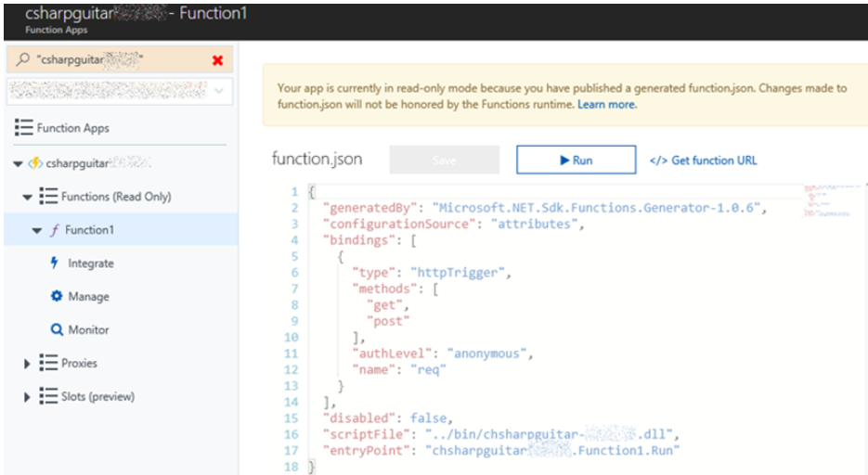Viewport: 868px width, 475px height.
Task: Click the Function1 f icon
Action: coord(54,230)
